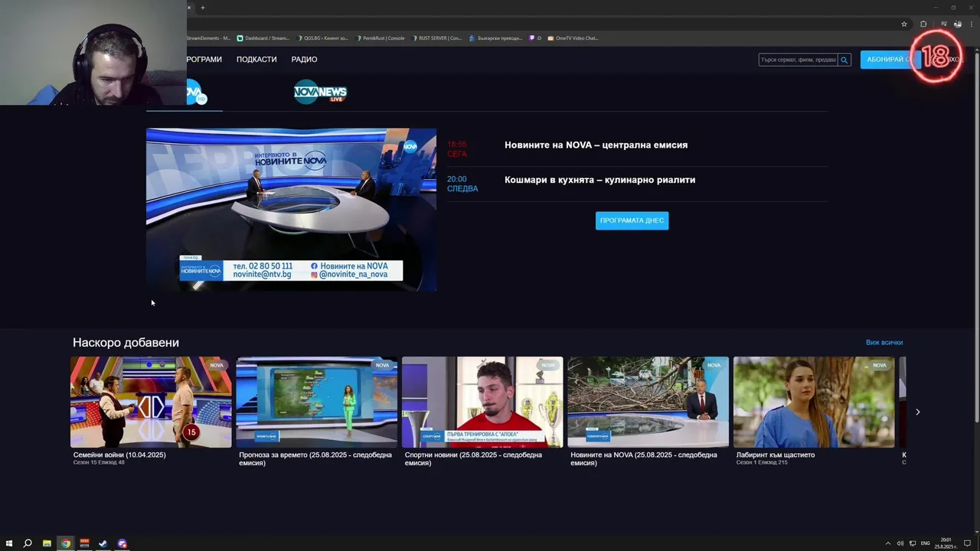
Task: Open Chrome's three-dot menu
Action: [x=971, y=24]
